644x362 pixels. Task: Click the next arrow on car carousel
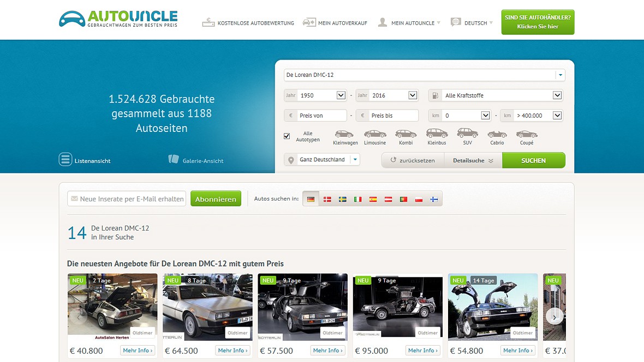554,317
